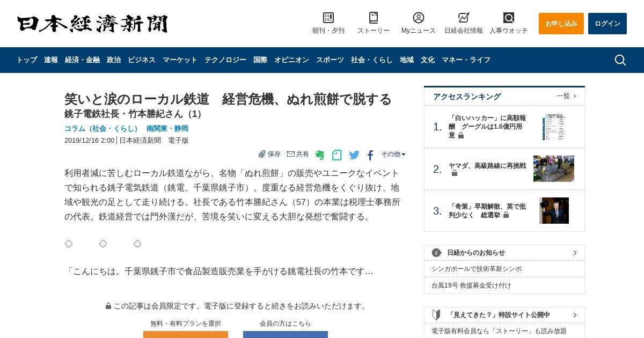Viewport: 644px width, 338px height.
Task: Expand 「見えてきた？」特設サイト chevron arrow
Action: point(575,315)
